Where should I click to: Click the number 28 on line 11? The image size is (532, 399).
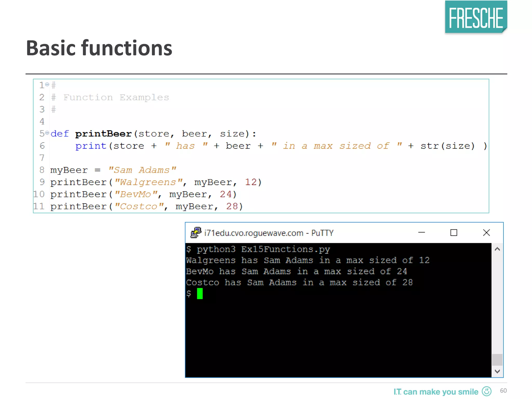[232, 207]
